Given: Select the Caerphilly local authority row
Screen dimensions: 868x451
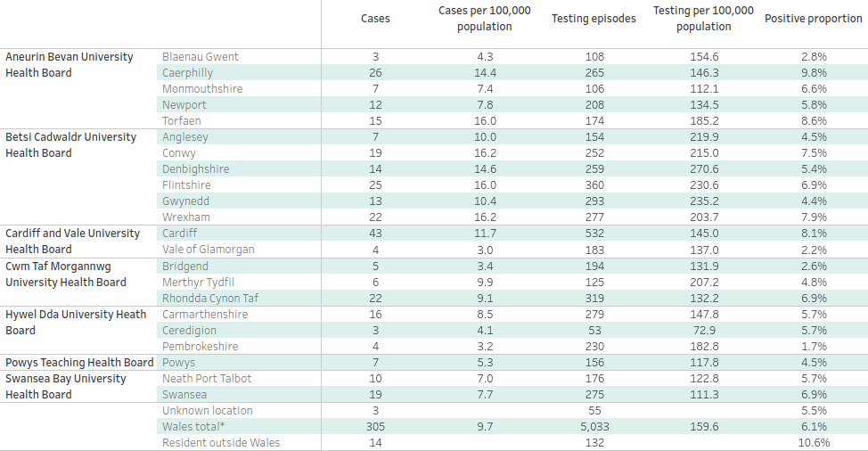Looking at the screenshot, I should 188,73.
